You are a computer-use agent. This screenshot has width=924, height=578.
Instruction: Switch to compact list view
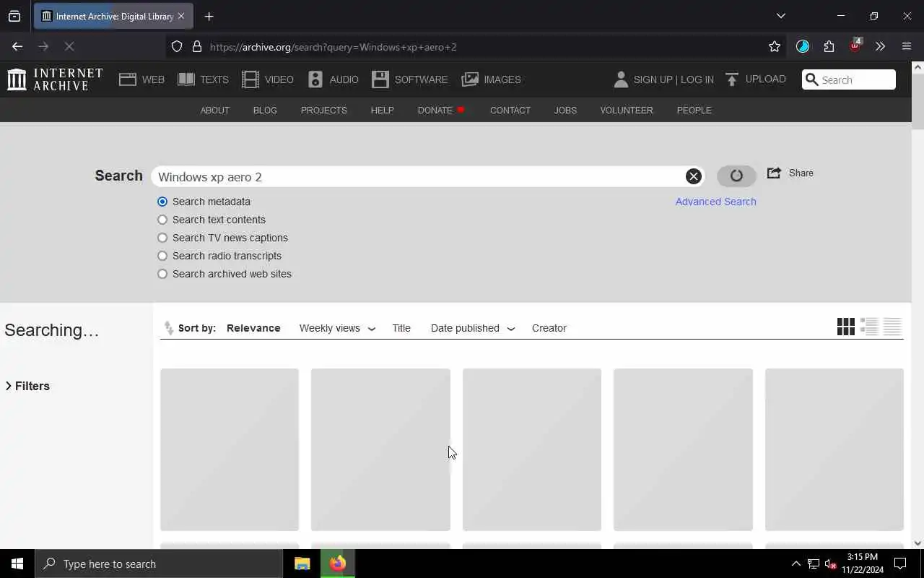(x=892, y=327)
